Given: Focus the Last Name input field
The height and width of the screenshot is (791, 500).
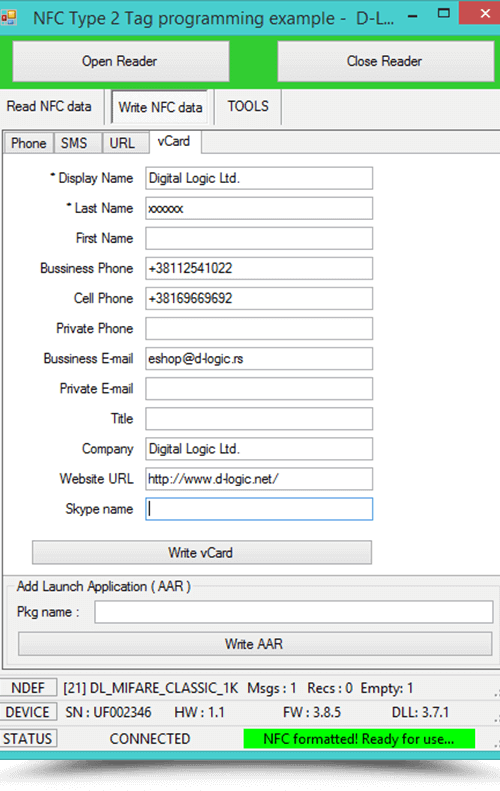Looking at the screenshot, I should pos(259,208).
